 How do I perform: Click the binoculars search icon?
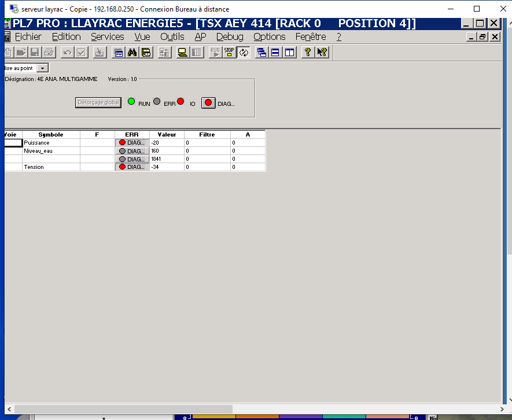pyautogui.click(x=132, y=52)
